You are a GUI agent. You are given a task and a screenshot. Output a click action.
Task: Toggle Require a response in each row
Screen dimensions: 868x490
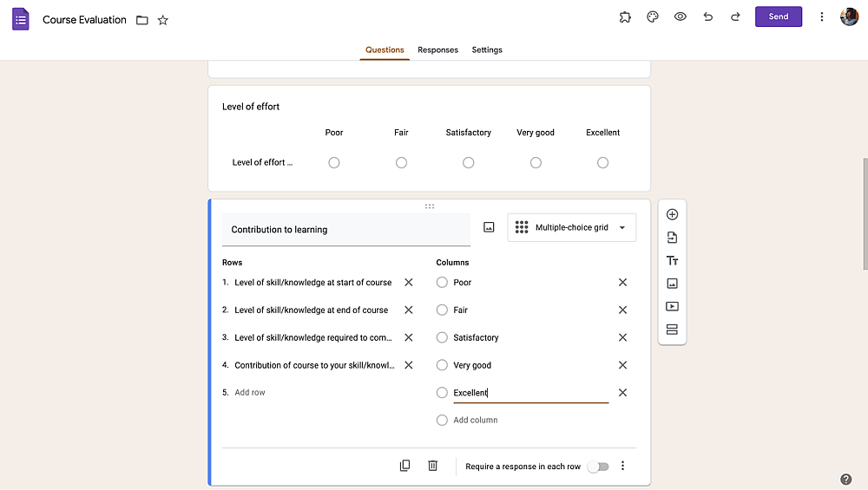click(x=598, y=467)
